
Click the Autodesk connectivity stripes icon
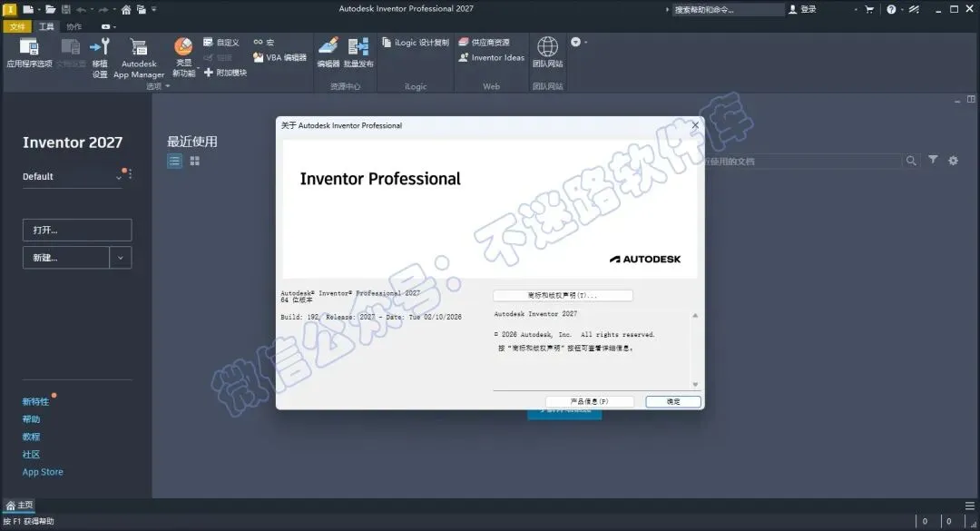pos(914,9)
